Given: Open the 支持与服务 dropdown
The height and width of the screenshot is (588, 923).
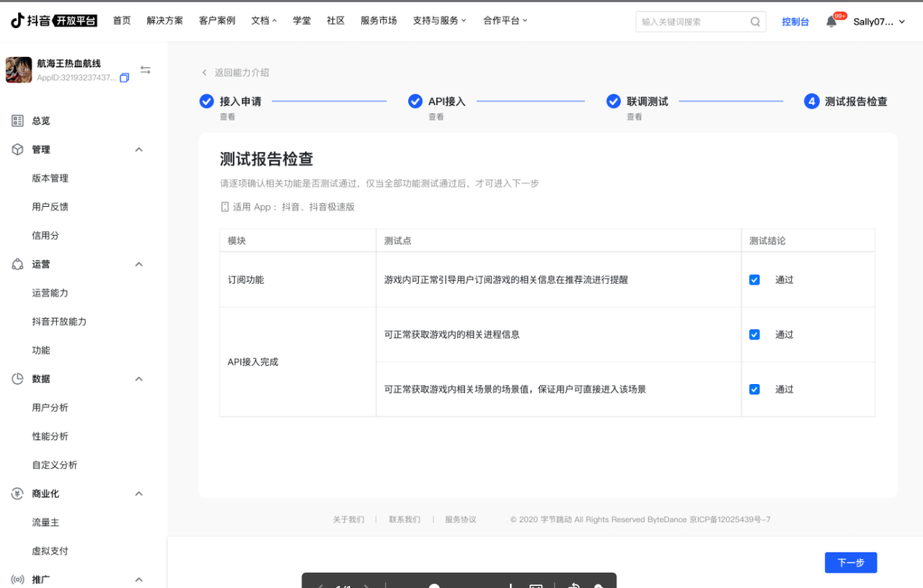Looking at the screenshot, I should [x=439, y=21].
